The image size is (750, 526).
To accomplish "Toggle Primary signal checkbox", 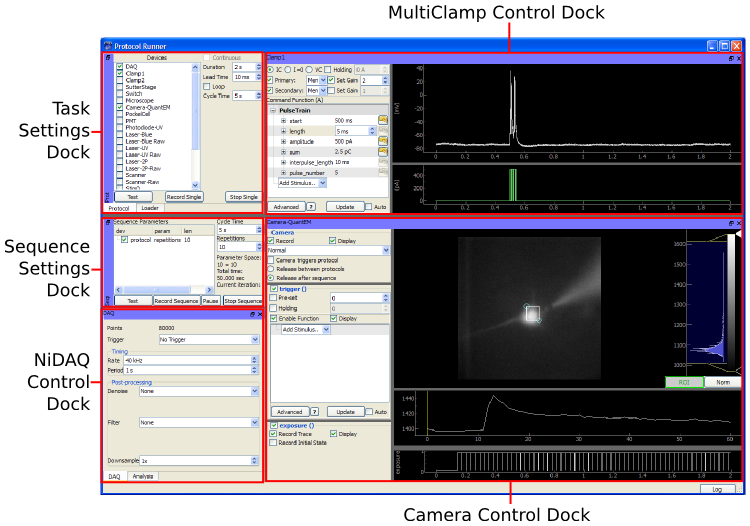I will (x=270, y=80).
